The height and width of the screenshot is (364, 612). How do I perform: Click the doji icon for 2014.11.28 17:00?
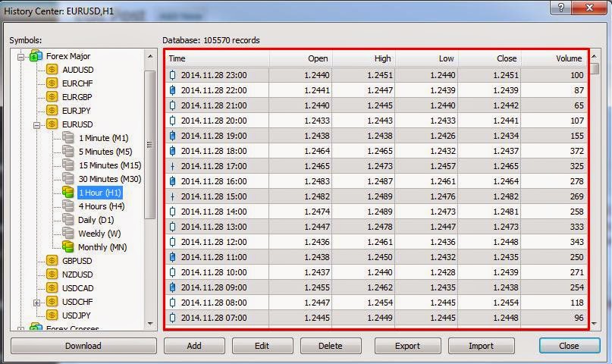click(x=172, y=166)
